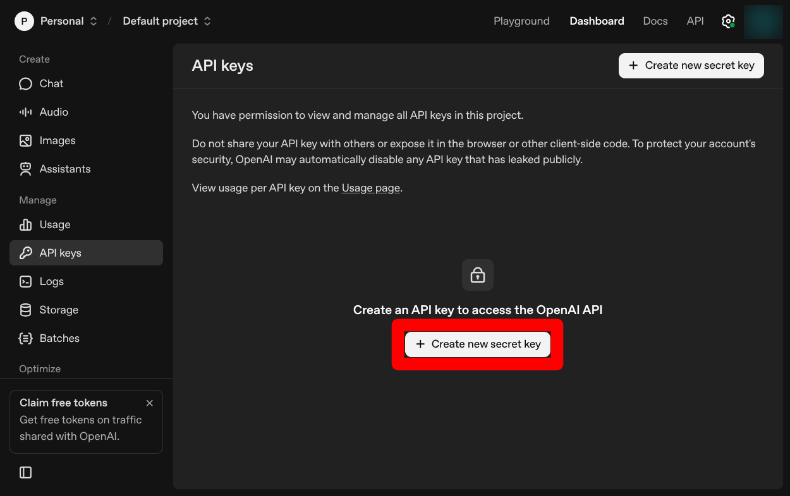790x496 pixels.
Task: Select the Storage database icon
Action: (x=25, y=310)
